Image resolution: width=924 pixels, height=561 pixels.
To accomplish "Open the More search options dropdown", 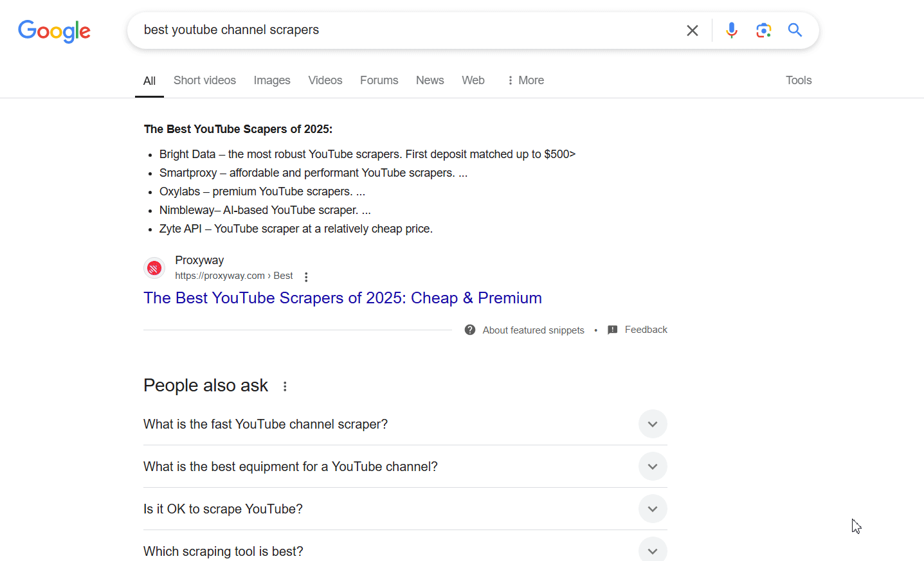I will (525, 80).
